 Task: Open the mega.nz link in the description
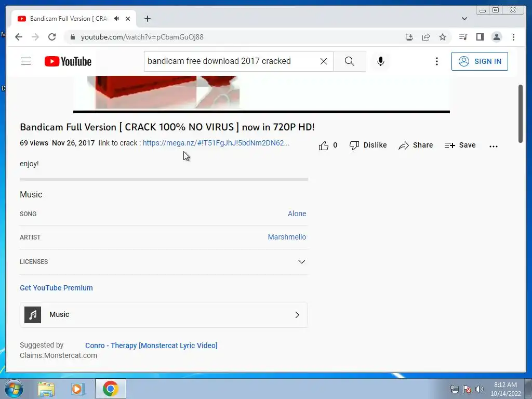point(216,143)
